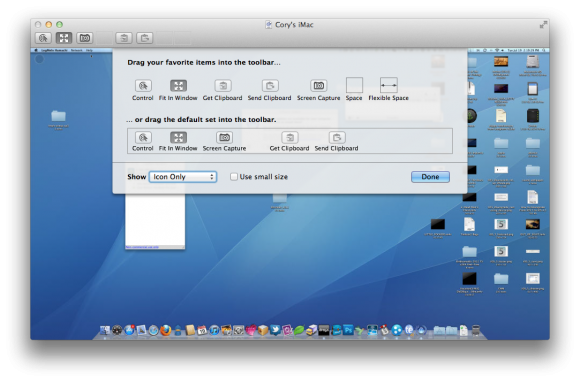Select the Control item in the favorites palette
The height and width of the screenshot is (382, 580).
tap(143, 90)
